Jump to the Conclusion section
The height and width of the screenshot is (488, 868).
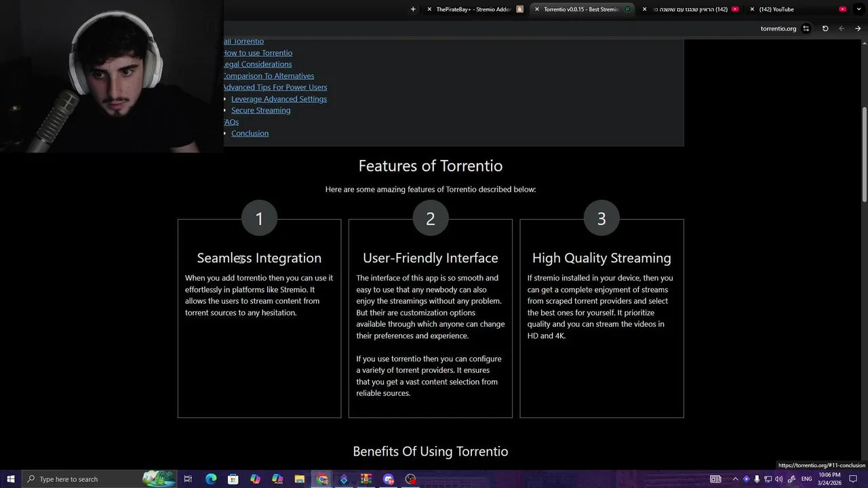tap(250, 134)
